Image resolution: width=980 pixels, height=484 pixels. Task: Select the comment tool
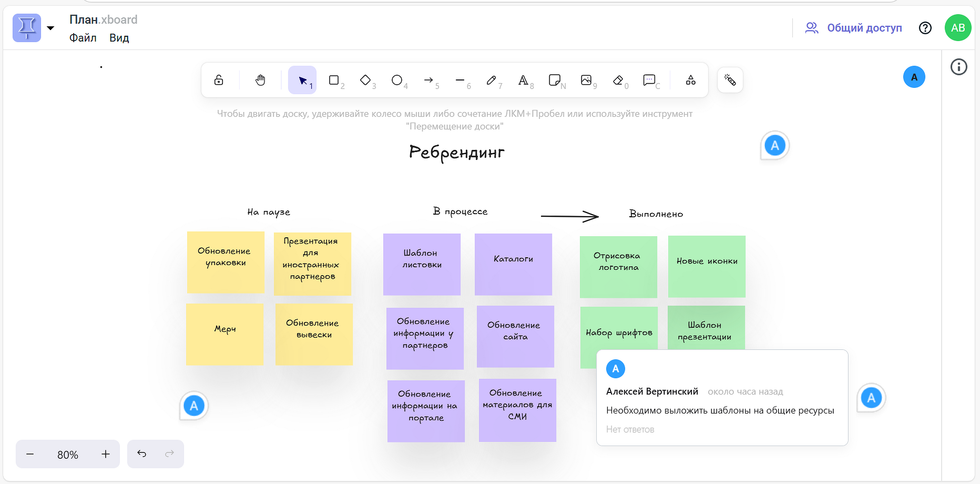pos(649,80)
